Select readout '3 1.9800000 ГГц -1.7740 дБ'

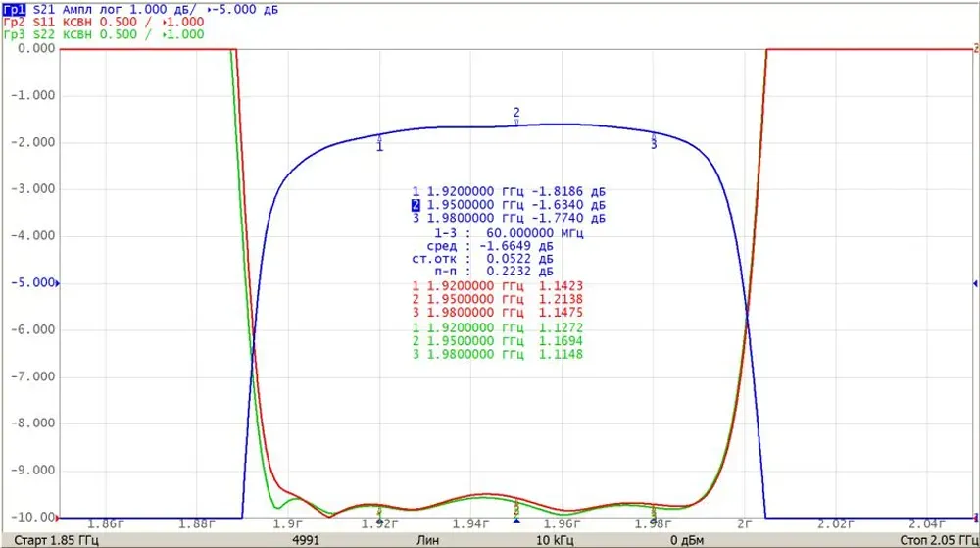[x=509, y=218]
